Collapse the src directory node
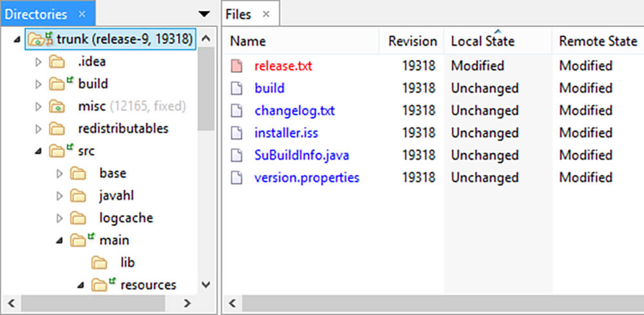Image resolution: width=644 pixels, height=315 pixels. (38, 151)
